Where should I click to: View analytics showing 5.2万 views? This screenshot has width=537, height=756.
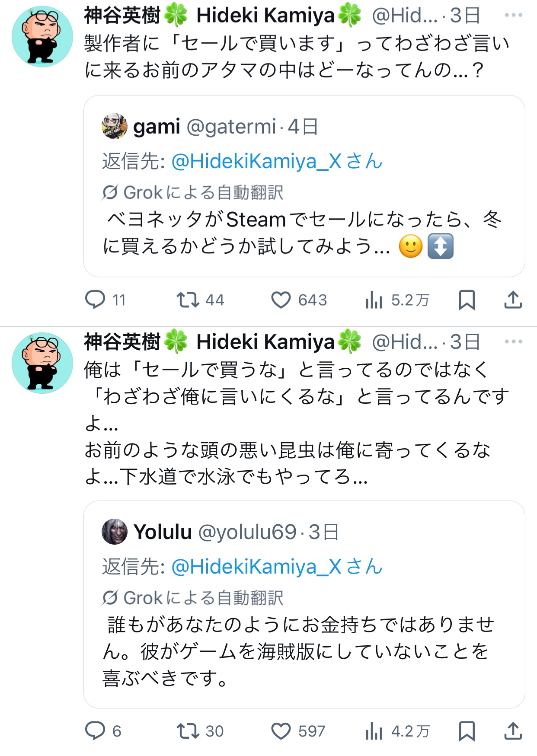point(374,300)
